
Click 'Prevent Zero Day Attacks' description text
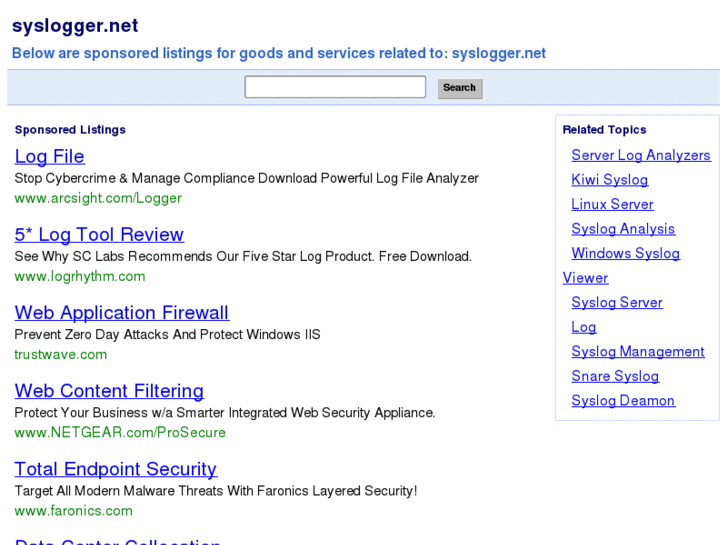point(167,334)
